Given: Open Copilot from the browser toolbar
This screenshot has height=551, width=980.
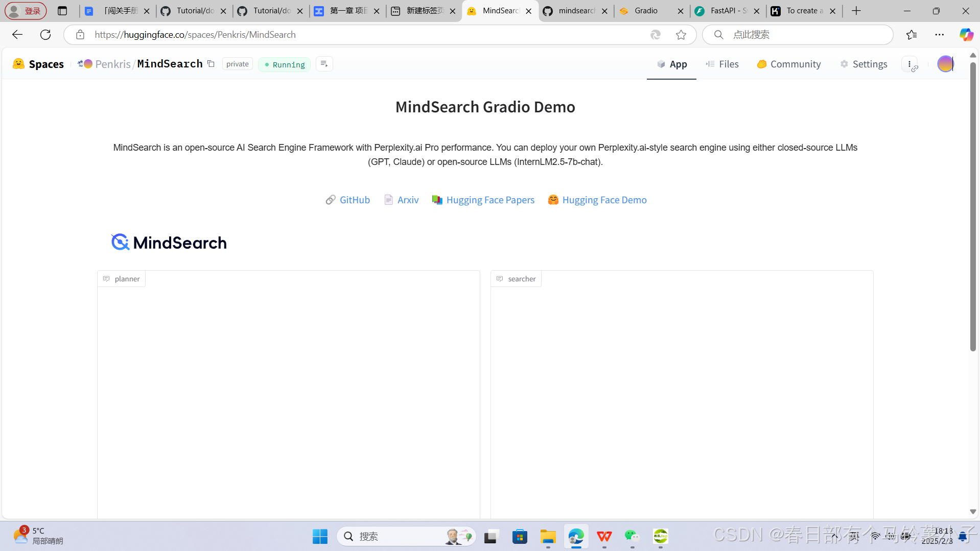Looking at the screenshot, I should tap(966, 34).
